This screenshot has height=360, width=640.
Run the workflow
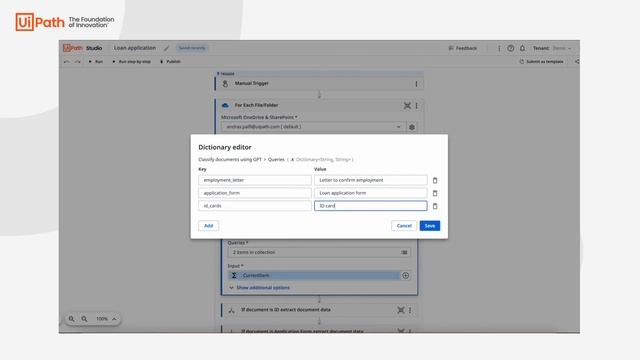96,62
